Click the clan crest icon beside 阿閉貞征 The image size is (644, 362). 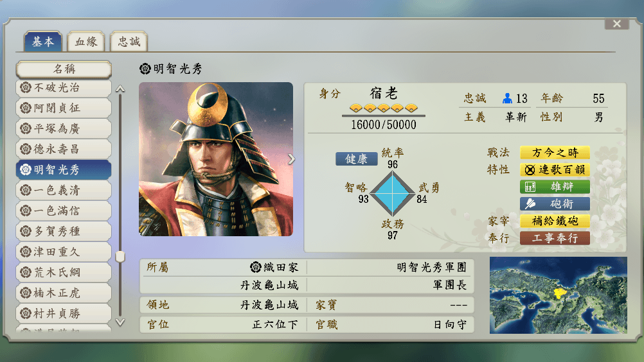pos(26,108)
